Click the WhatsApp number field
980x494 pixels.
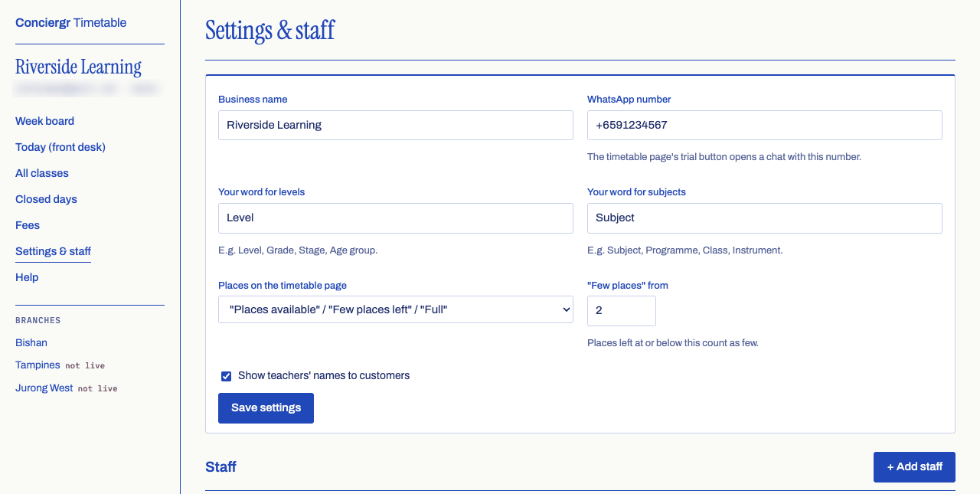coord(765,125)
